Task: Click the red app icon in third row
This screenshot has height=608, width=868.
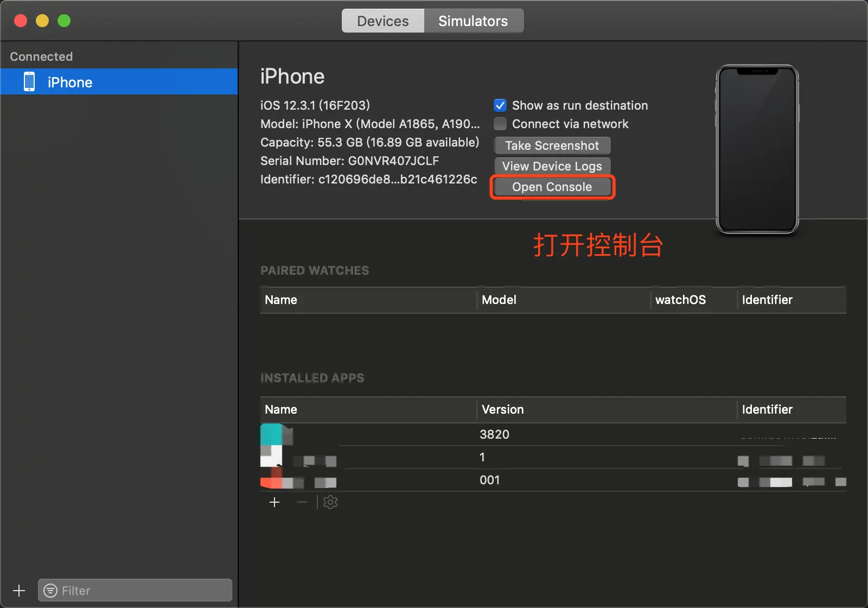Action: click(272, 479)
